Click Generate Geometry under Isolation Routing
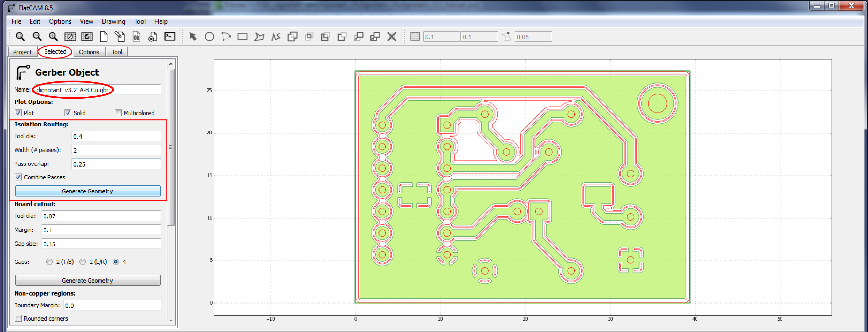The image size is (868, 332). [88, 191]
